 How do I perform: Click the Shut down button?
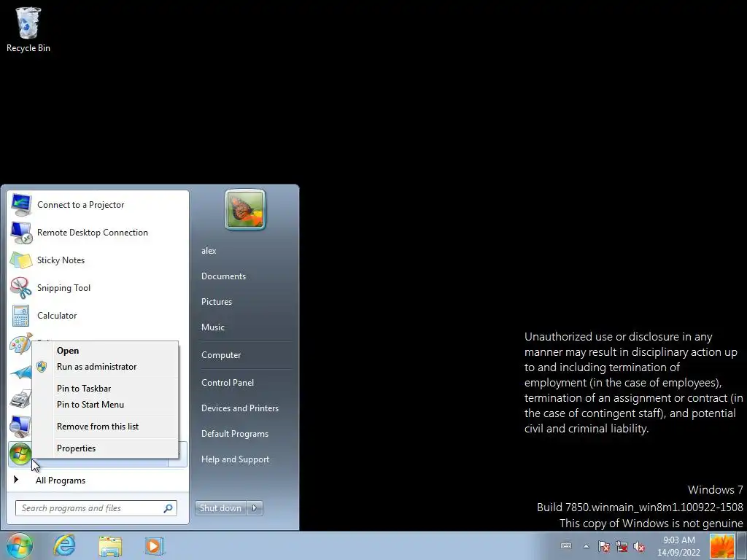(x=221, y=508)
